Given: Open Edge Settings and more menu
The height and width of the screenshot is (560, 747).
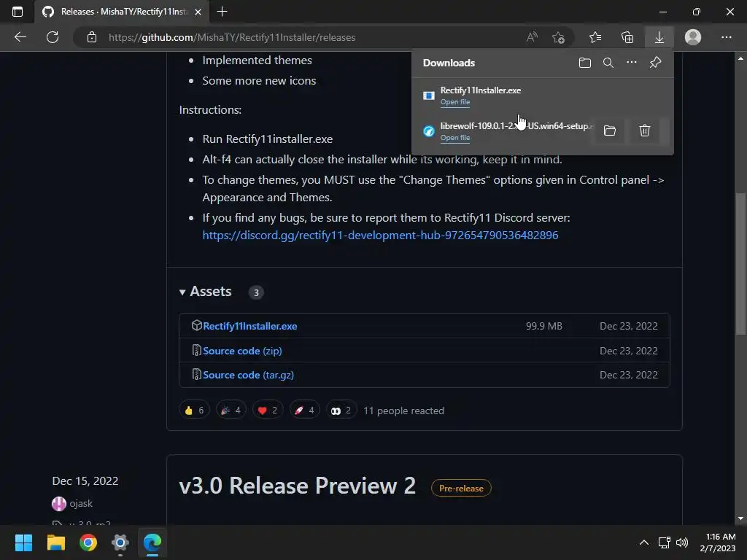Looking at the screenshot, I should (x=726, y=37).
